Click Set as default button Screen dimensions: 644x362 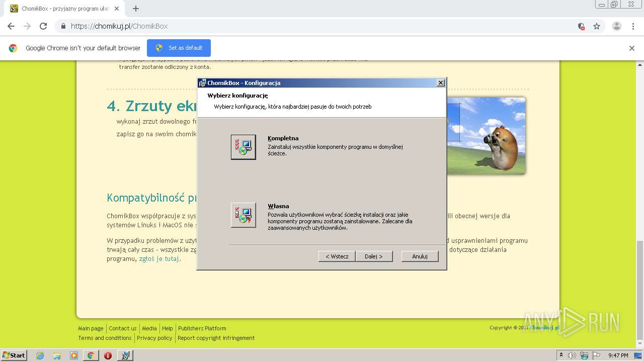pos(179,48)
